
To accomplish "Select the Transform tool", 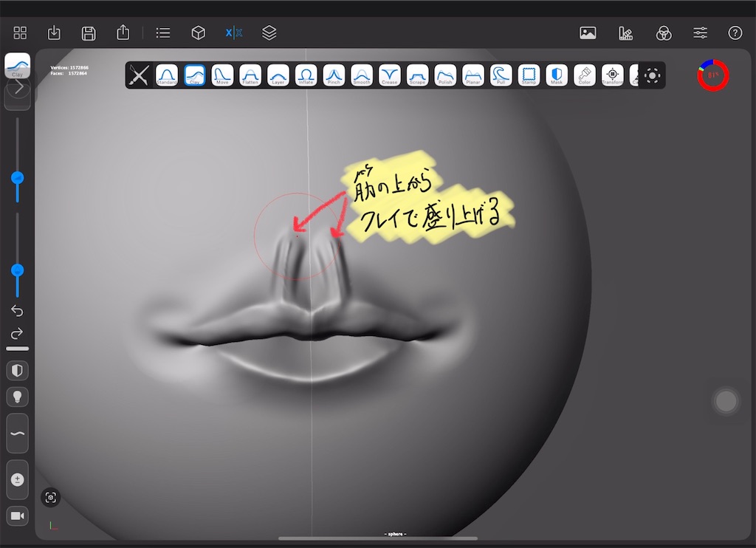I will coord(612,75).
